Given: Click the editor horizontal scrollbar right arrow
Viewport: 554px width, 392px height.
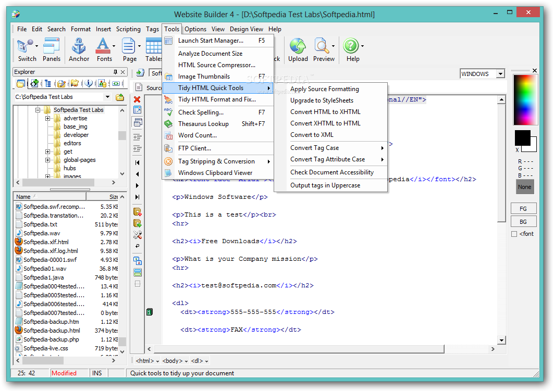Looking at the screenshot, I should point(493,349).
